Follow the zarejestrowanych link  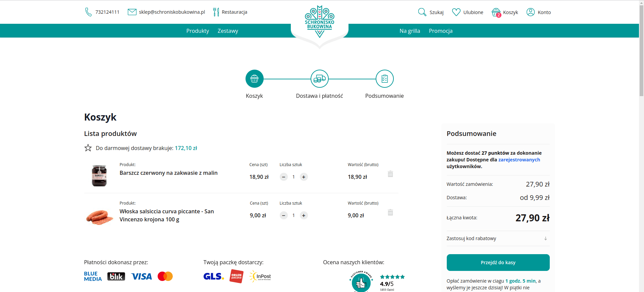pos(519,160)
